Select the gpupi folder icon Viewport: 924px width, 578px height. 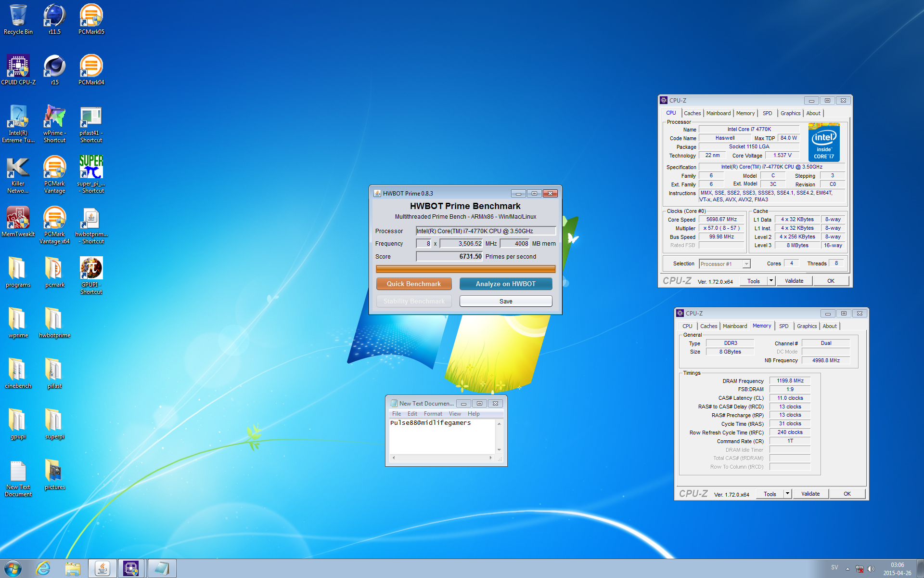(18, 424)
